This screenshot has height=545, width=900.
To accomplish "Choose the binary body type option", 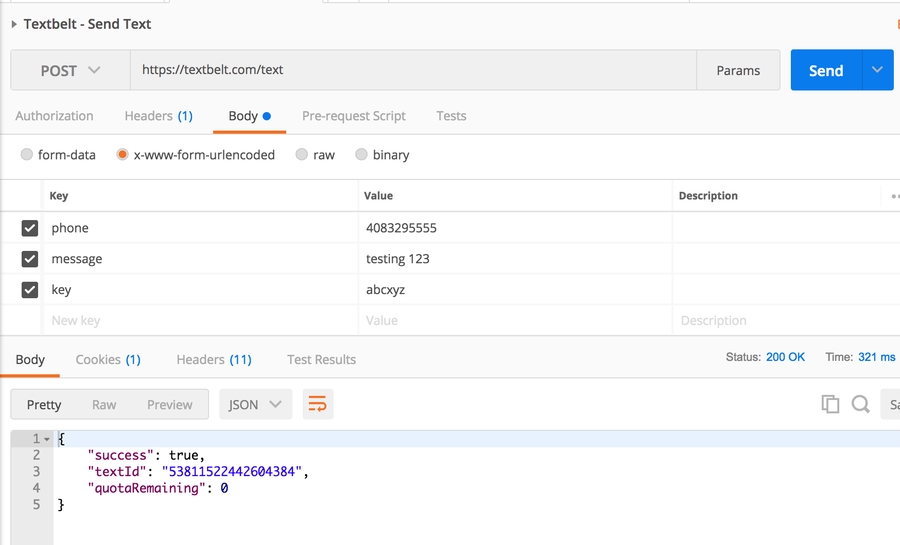I will click(x=362, y=155).
